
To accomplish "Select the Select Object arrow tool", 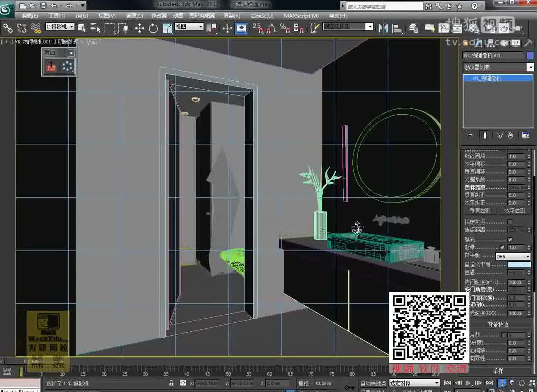I will coord(82,28).
